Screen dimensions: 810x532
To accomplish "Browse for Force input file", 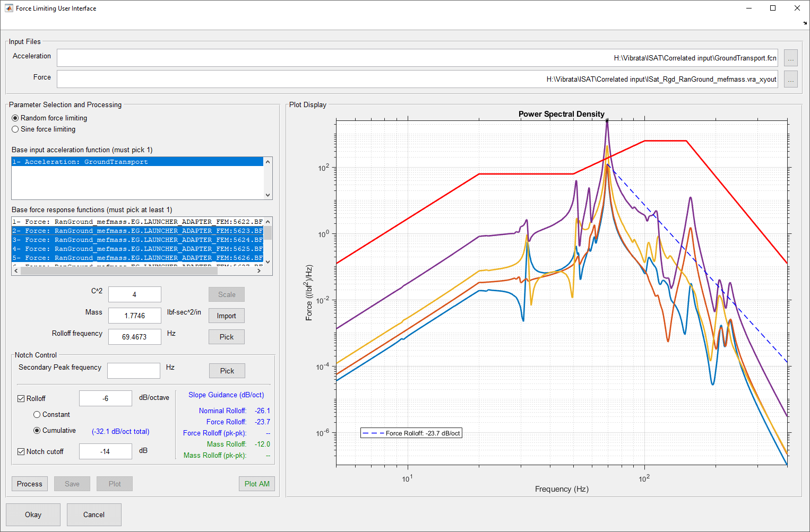I will pyautogui.click(x=791, y=79).
